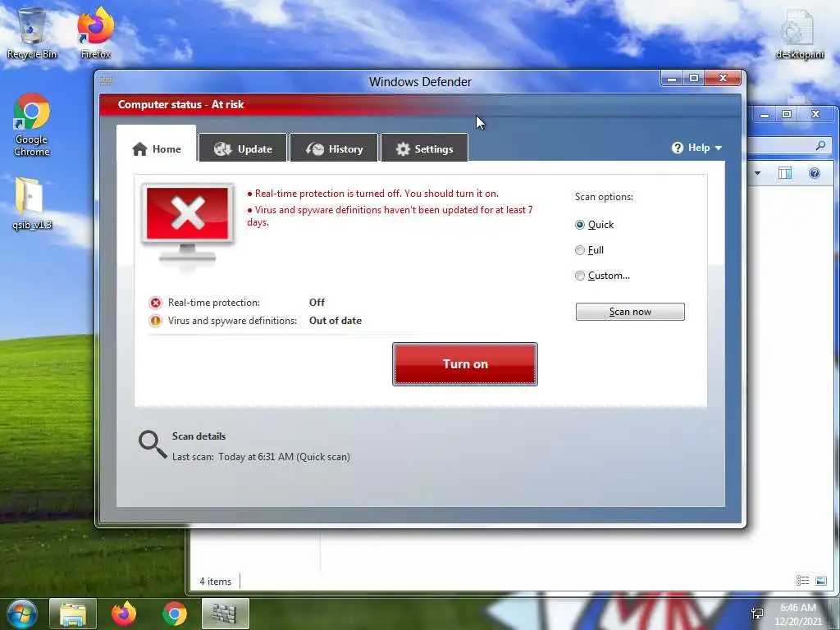The width and height of the screenshot is (840, 630).
Task: Click 'Computer status - At risk' banner text
Action: coord(180,104)
